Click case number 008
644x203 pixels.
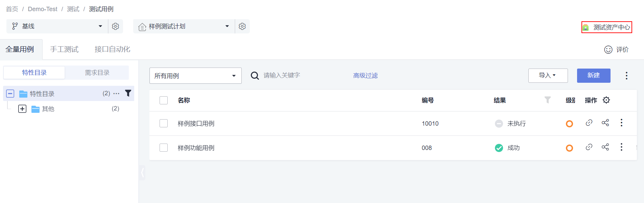[x=427, y=148]
